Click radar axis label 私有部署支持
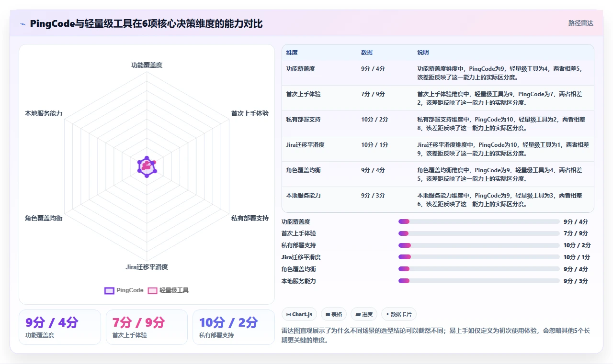This screenshot has width=613, height=364. (x=250, y=218)
